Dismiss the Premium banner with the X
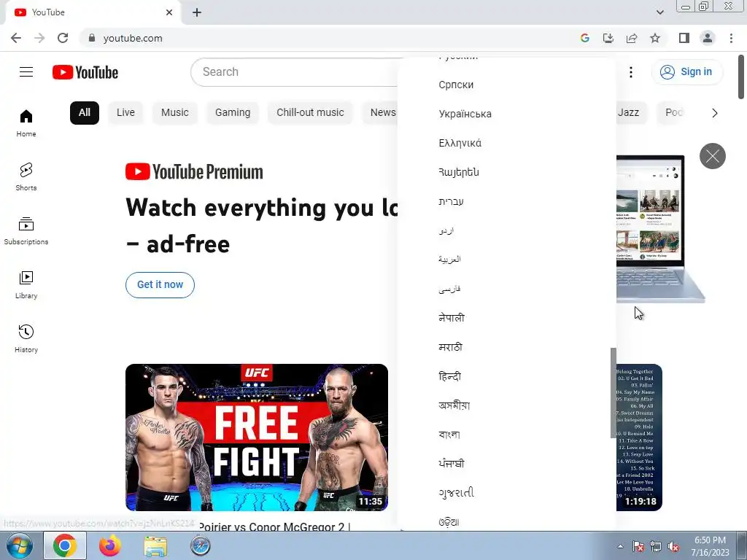This screenshot has width=747, height=560. pyautogui.click(x=712, y=156)
